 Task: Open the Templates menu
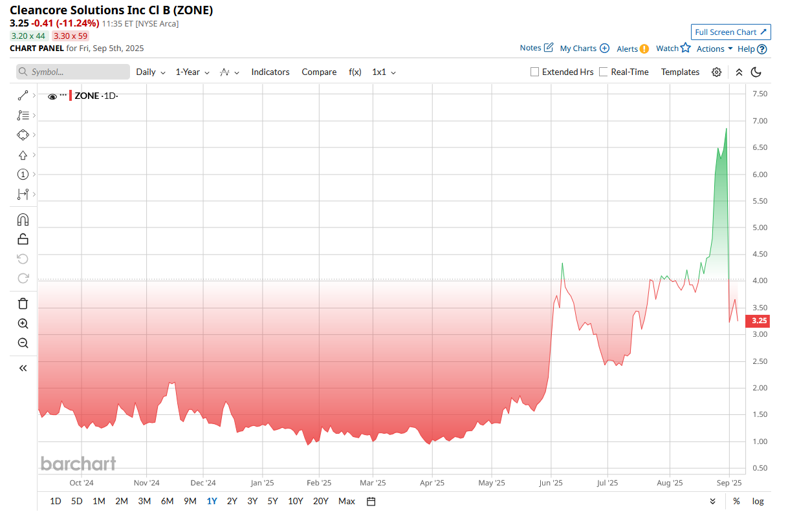point(680,72)
